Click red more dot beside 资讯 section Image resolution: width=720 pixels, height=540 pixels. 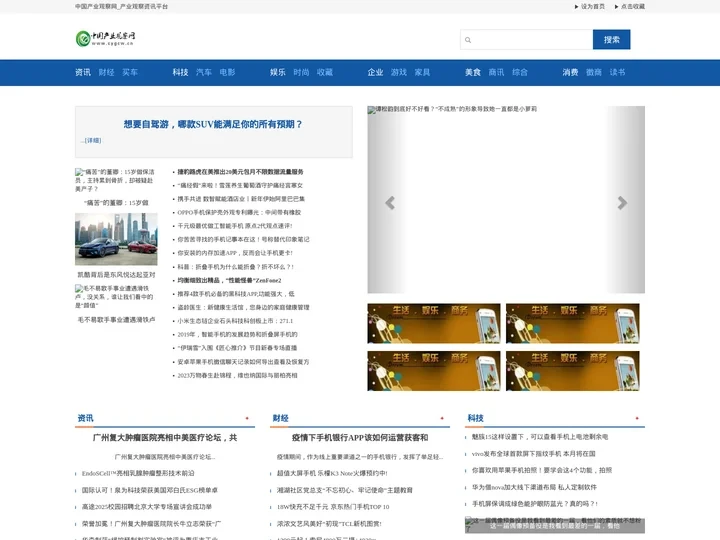coord(247,418)
